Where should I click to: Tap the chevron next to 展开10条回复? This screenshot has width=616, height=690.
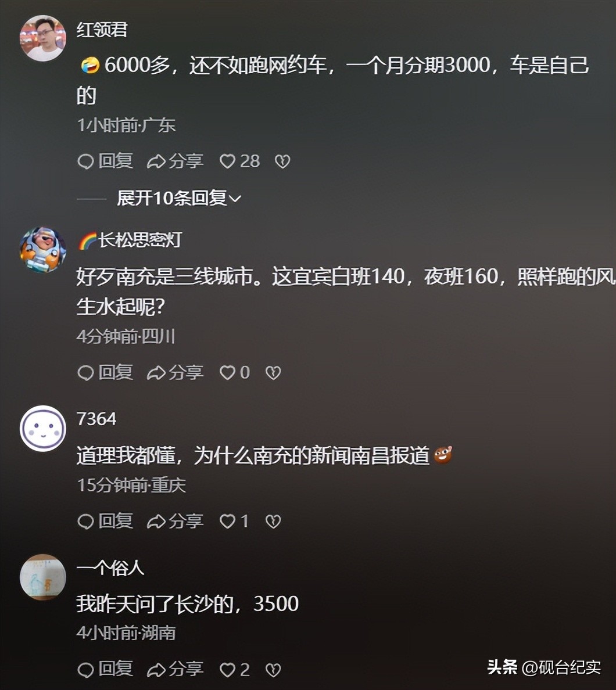tap(235, 199)
